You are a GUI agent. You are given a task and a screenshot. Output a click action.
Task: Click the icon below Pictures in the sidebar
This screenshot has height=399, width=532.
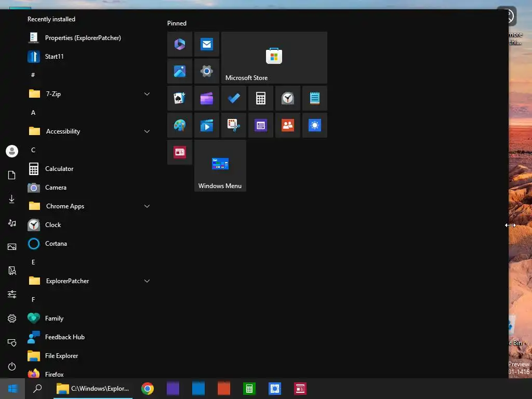(12, 270)
